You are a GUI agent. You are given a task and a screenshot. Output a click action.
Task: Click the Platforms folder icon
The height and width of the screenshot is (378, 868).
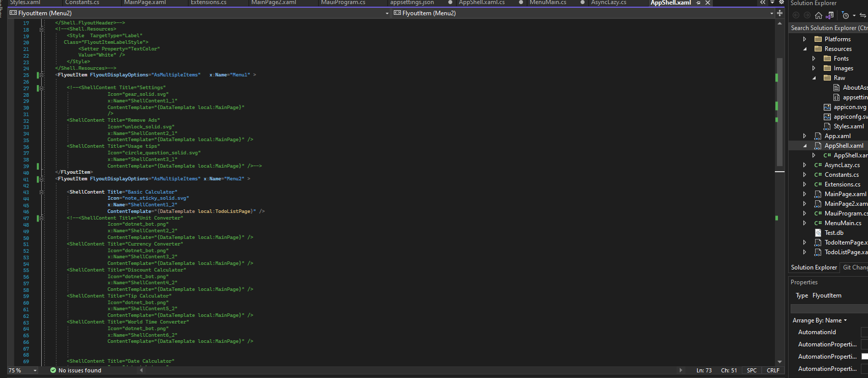tap(818, 39)
